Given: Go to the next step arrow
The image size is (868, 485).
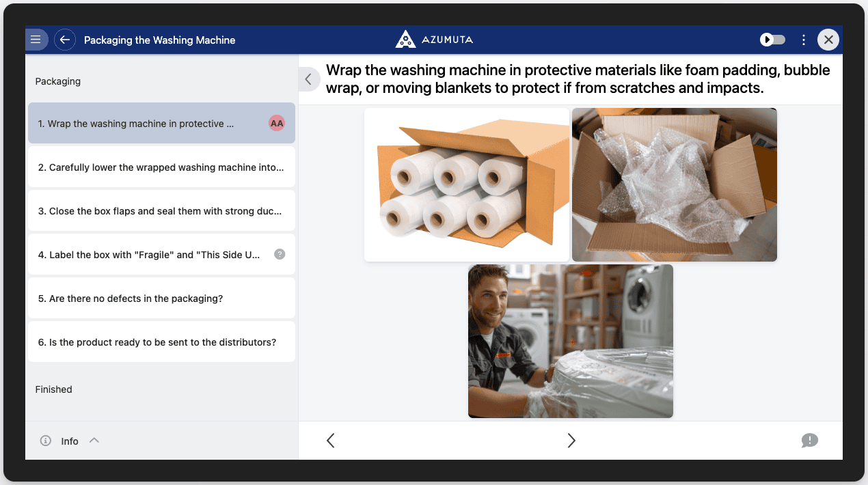Looking at the screenshot, I should [571, 441].
